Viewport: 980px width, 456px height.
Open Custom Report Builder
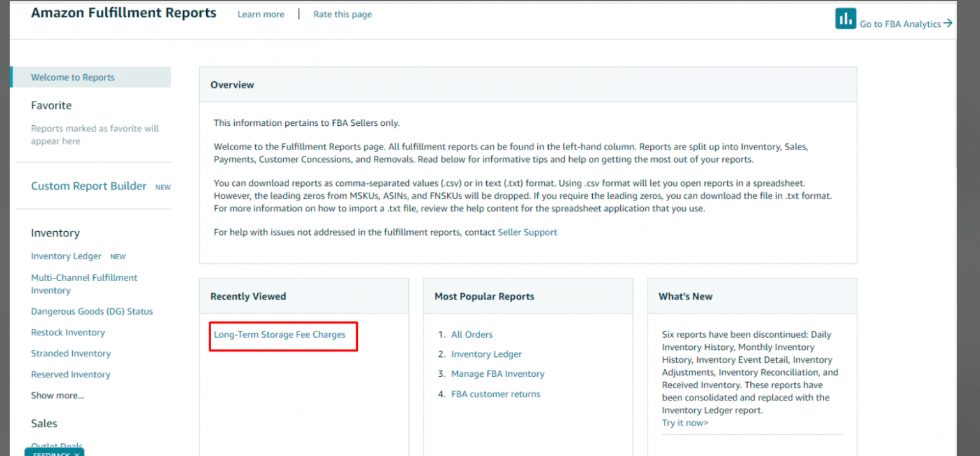click(x=89, y=186)
